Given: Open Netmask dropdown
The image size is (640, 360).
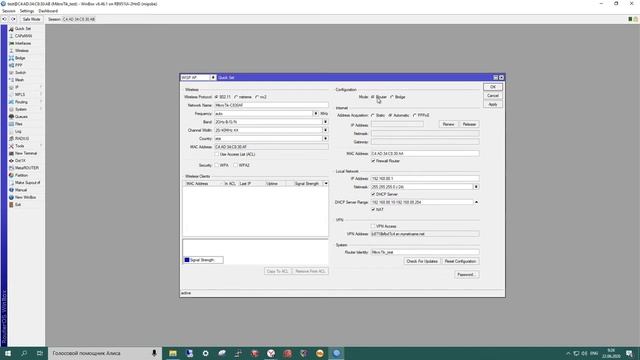Looking at the screenshot, I should [x=476, y=187].
